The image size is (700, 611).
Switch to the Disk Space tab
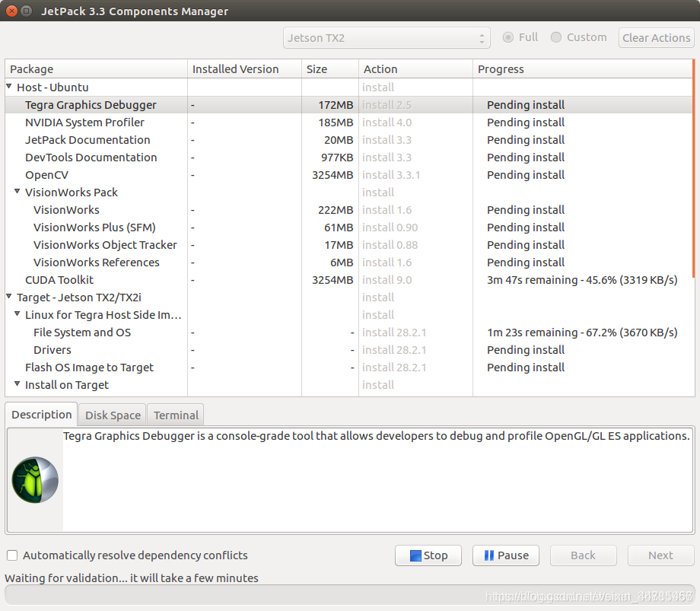[x=113, y=415]
